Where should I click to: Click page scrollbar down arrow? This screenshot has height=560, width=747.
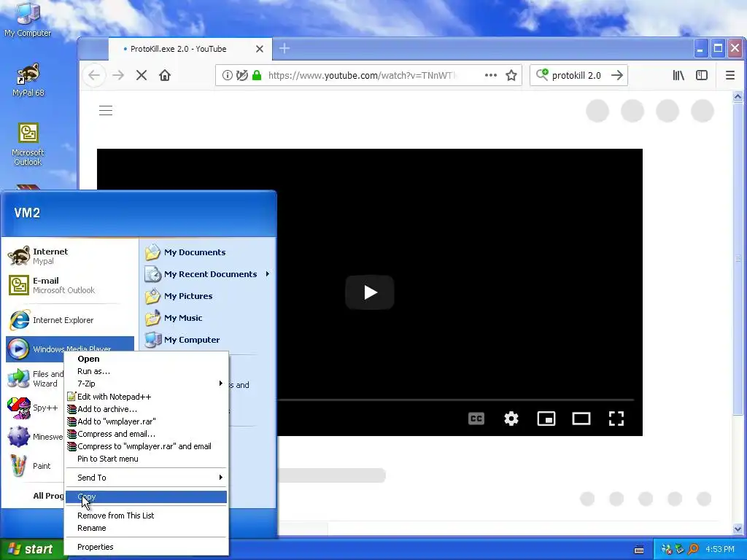(x=738, y=529)
